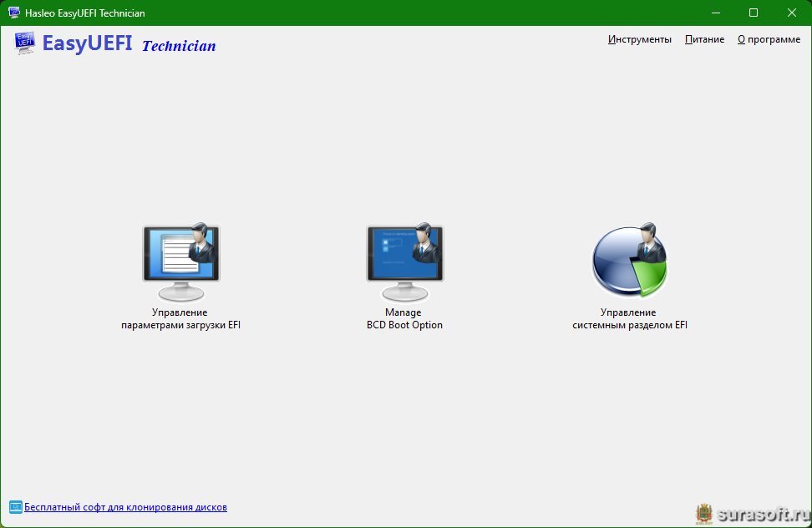
Task: Click the disk clone icon beside bottom link
Action: point(16,507)
